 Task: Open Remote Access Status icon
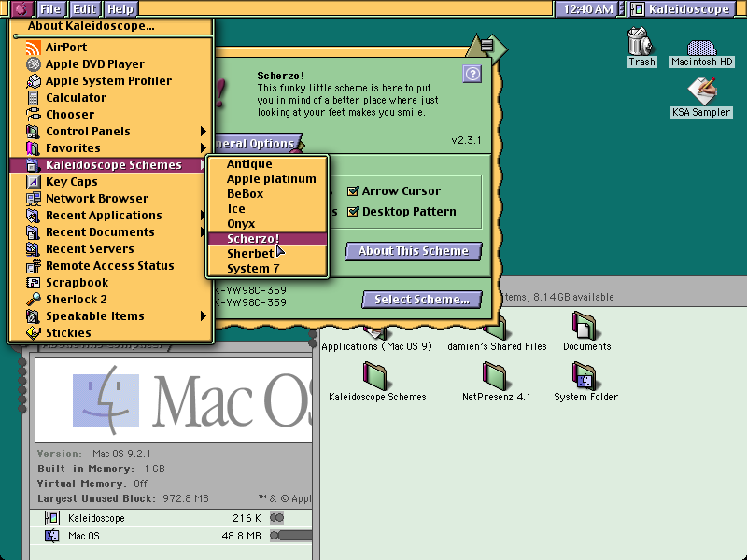tap(33, 266)
